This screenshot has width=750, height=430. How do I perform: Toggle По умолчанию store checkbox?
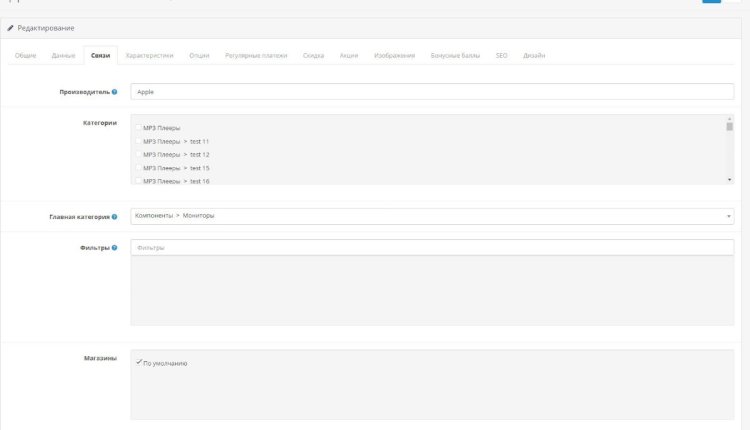pos(138,362)
